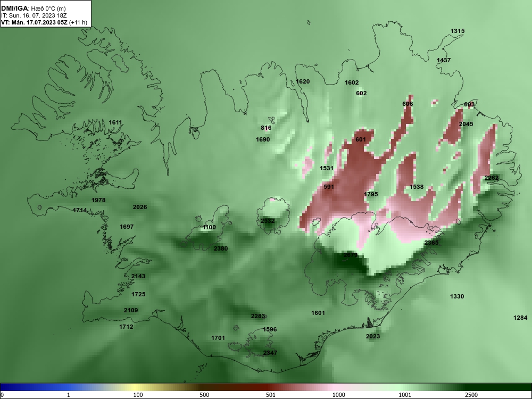Click the map value 1538
Screen dimensions: 532x399
click(417, 187)
